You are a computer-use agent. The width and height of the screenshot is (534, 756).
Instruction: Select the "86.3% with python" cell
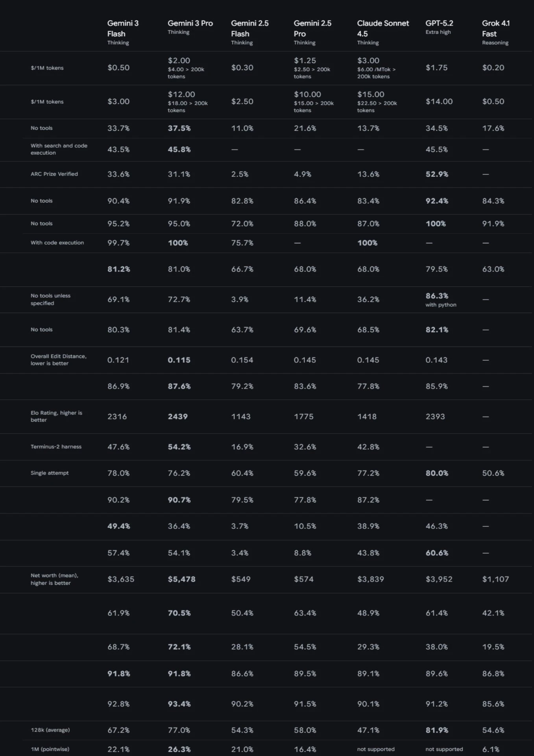pyautogui.click(x=440, y=299)
